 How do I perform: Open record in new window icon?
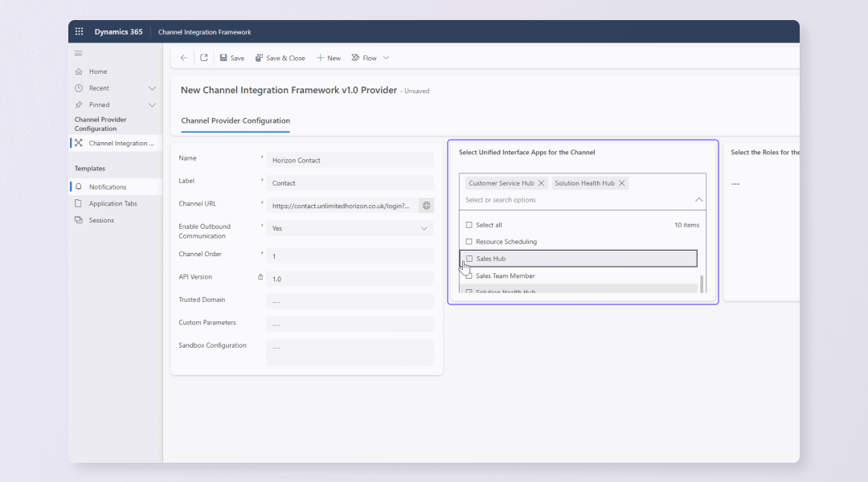(204, 58)
